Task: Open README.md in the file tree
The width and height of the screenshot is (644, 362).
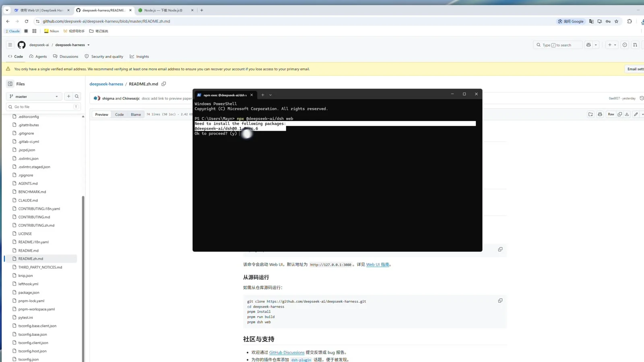Action: point(28,250)
